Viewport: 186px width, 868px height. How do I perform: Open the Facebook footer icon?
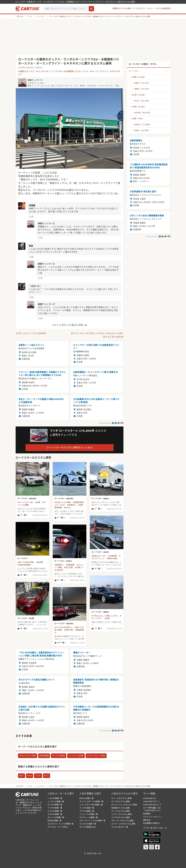click(x=157, y=847)
